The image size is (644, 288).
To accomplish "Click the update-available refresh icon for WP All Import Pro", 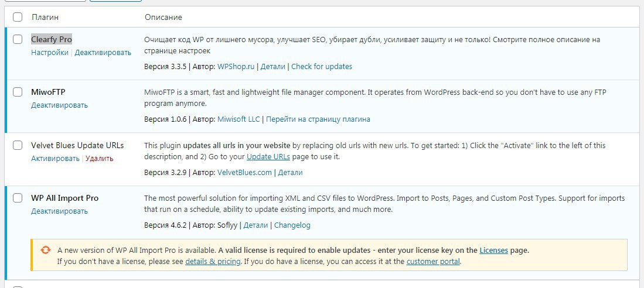I will pyautogui.click(x=45, y=250).
